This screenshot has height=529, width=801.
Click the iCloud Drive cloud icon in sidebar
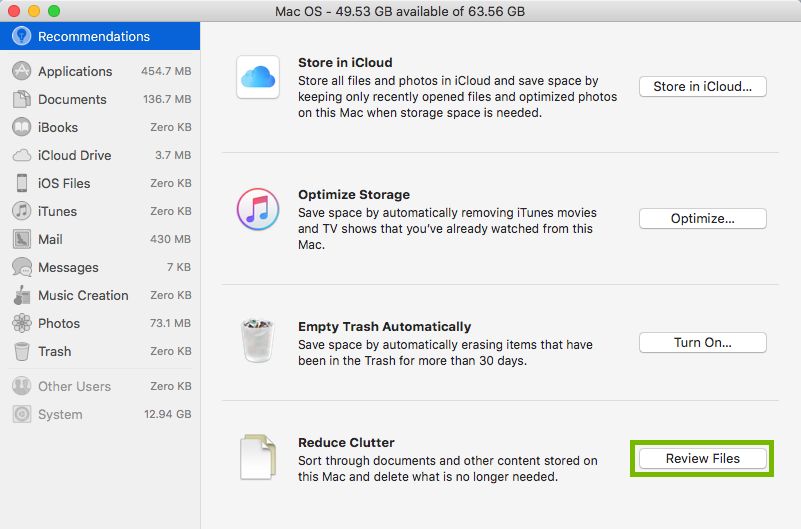tap(21, 155)
